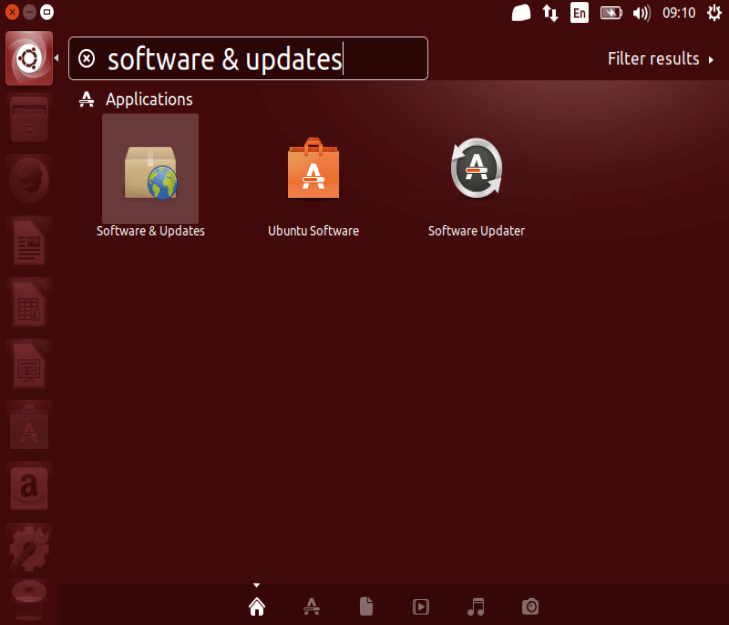Click the Software & Updates label

point(150,231)
